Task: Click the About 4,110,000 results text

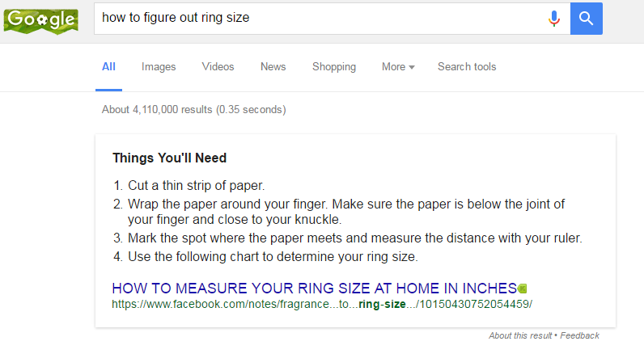Action: click(193, 109)
